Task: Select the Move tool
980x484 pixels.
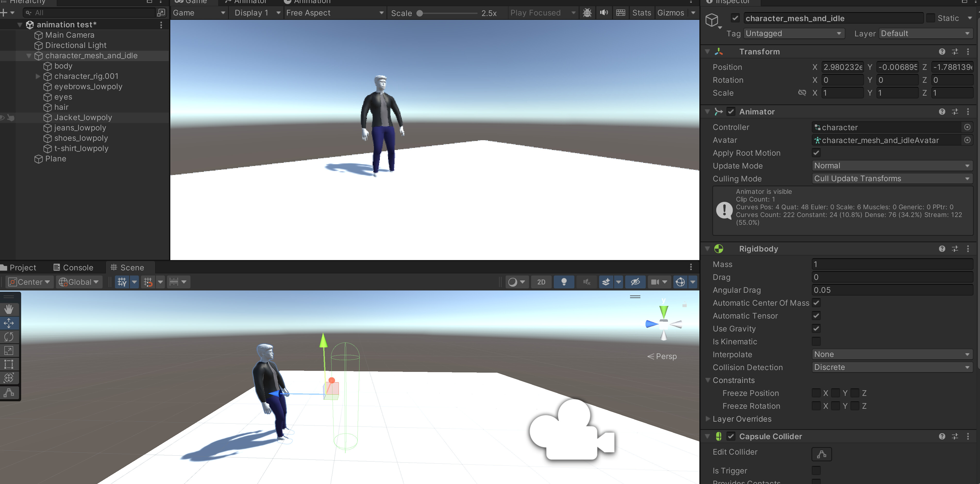Action: click(9, 323)
